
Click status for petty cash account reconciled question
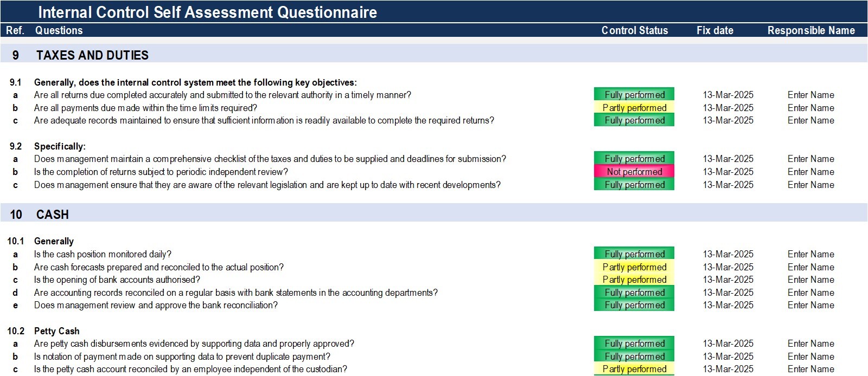click(634, 369)
